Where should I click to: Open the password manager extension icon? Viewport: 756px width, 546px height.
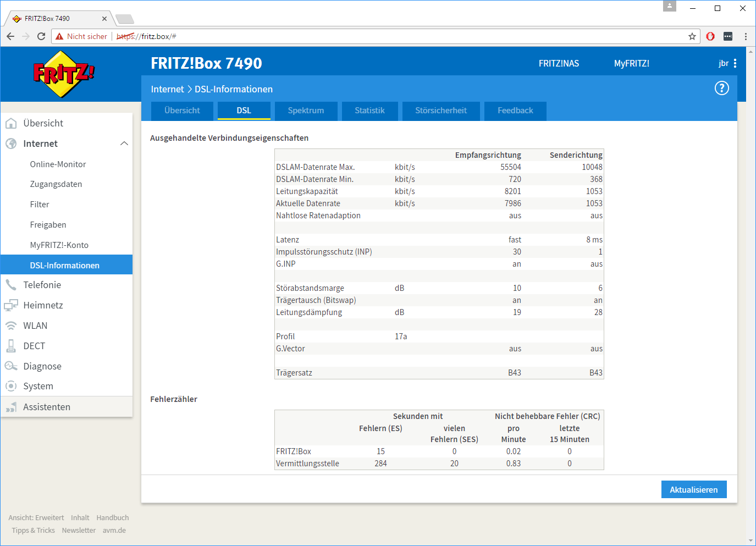(x=728, y=36)
